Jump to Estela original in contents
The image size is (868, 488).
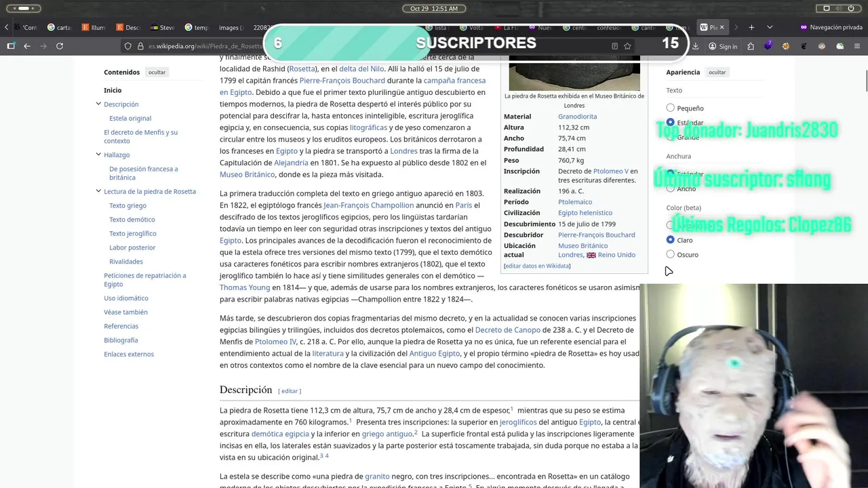[x=130, y=118]
